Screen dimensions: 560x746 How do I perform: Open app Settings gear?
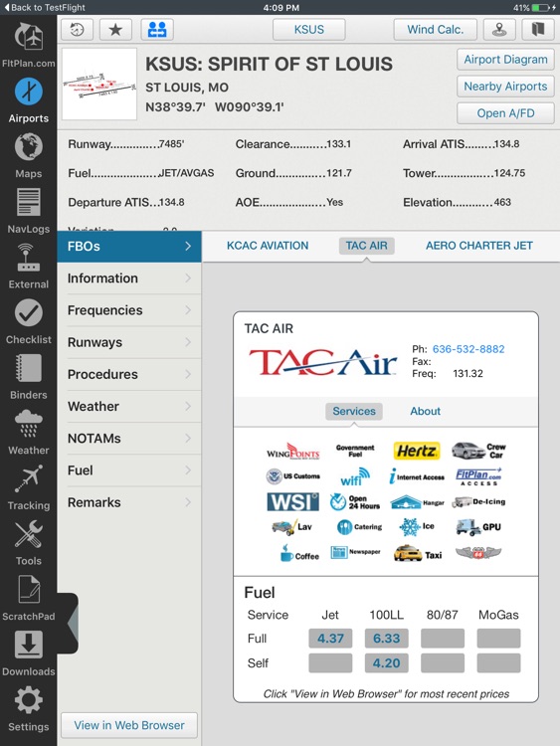tap(28, 708)
